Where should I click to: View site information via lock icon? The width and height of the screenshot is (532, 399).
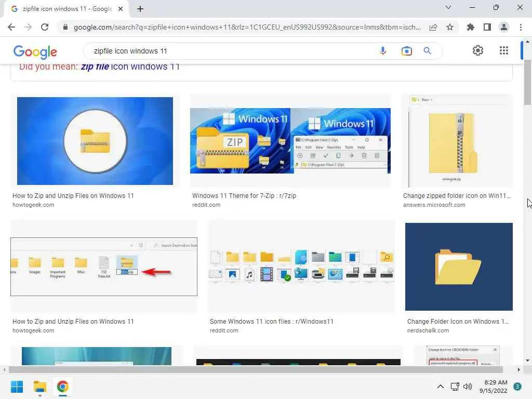point(65,27)
